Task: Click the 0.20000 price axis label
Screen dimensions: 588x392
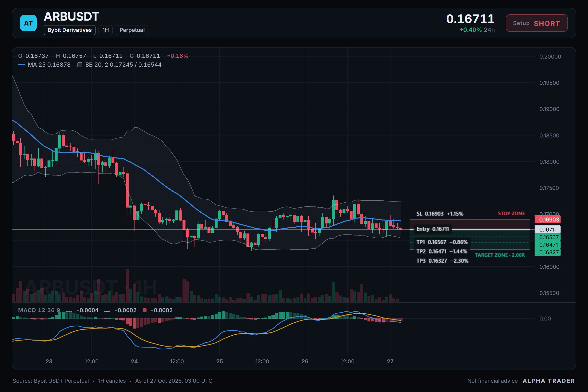Action: point(550,57)
